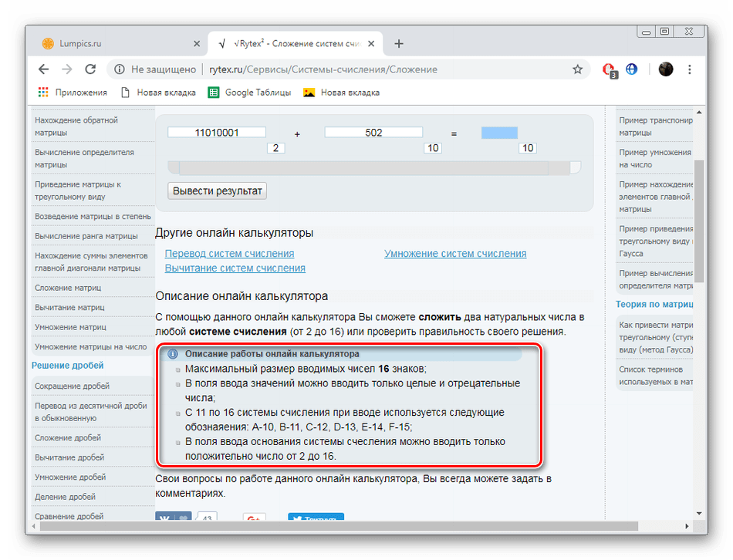Click the Теория по матрицам heading
Viewport: 733px width, 560px height.
pyautogui.click(x=654, y=305)
